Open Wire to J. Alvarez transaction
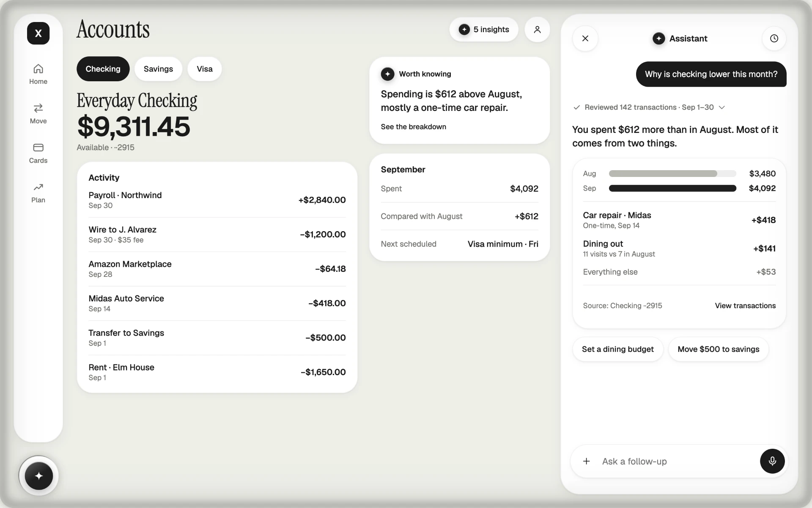The image size is (812, 508). click(217, 235)
